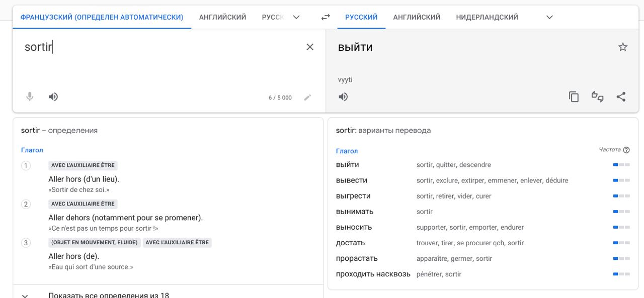Viewport: 644px width, 298px height.
Task: Listen to translated word 'выйти'
Action: [x=343, y=96]
